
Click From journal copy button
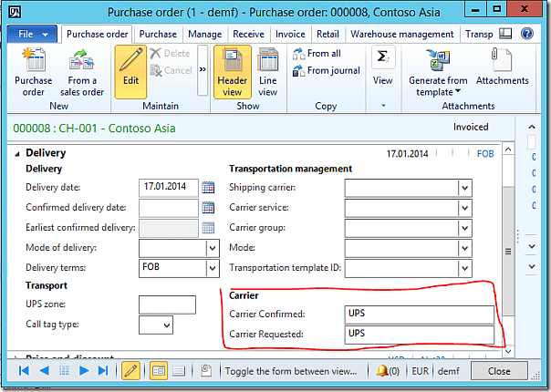tap(326, 70)
